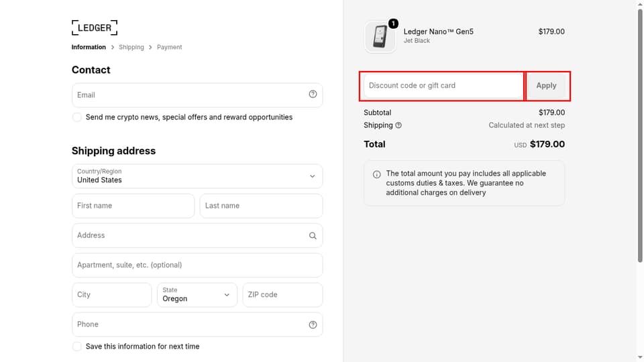Image resolution: width=644 pixels, height=362 pixels.
Task: Go to Payment breadcrumb step
Action: pyautogui.click(x=169, y=47)
